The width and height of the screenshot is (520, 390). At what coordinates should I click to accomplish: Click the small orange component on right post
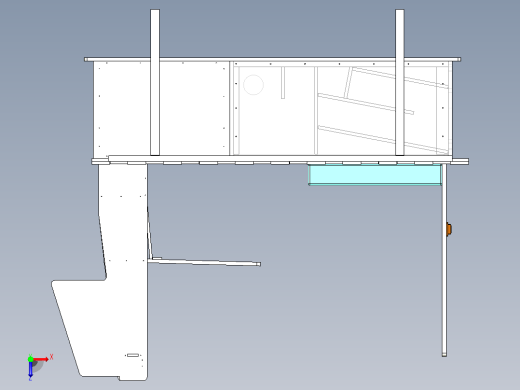click(449, 229)
